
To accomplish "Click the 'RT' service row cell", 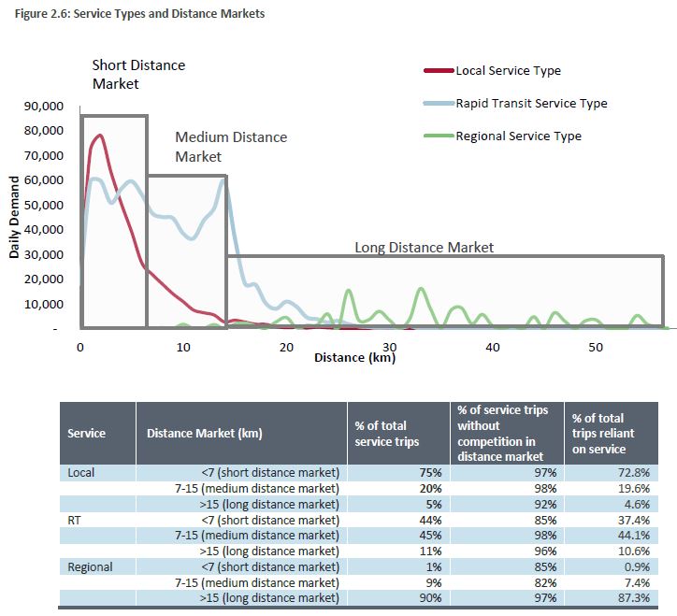I will 75,520.
